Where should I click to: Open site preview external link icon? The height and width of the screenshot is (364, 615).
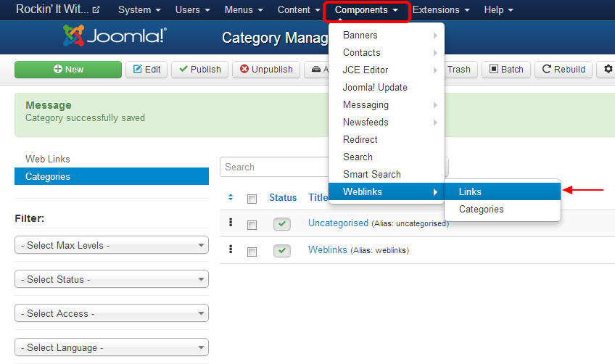96,10
